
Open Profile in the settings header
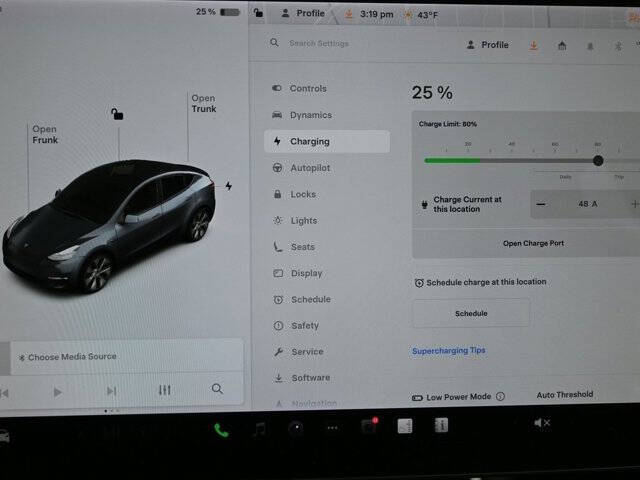(x=487, y=45)
